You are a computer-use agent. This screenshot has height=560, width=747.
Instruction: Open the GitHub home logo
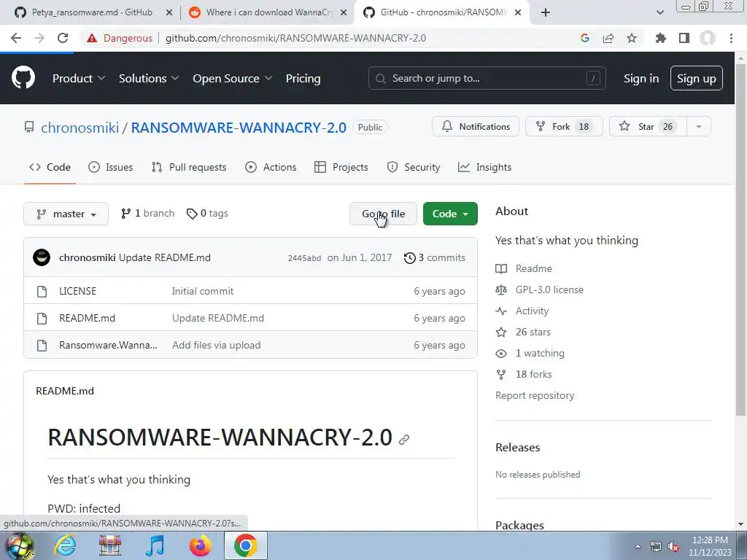pos(23,78)
